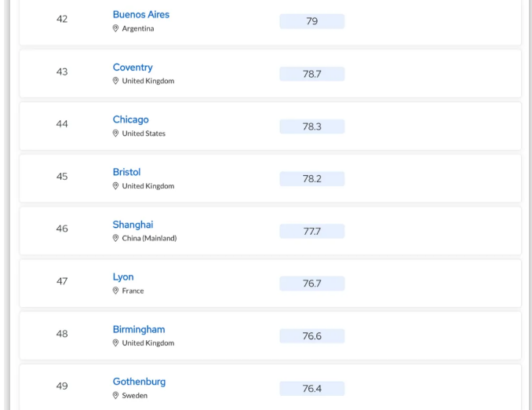Click the location pin beside China (Mainland)
532x410 pixels.
tap(115, 238)
